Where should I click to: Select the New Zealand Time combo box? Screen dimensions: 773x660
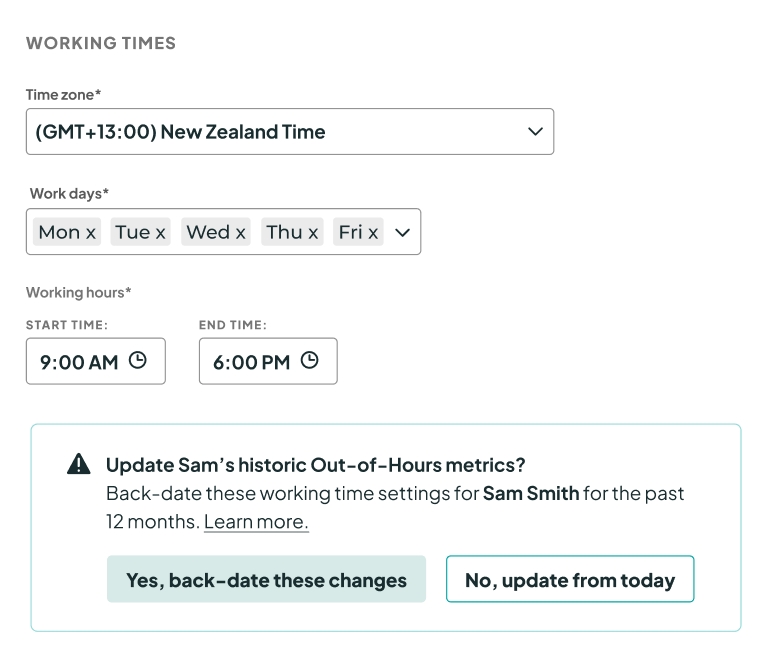coord(270,132)
